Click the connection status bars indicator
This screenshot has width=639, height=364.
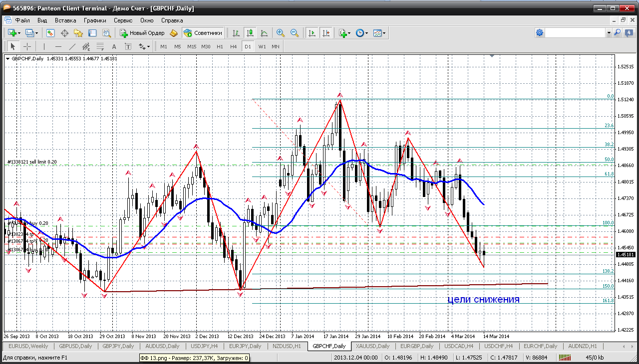(565, 358)
